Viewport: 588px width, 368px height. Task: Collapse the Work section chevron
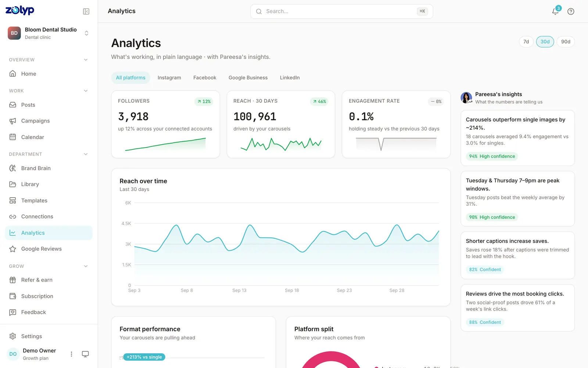pyautogui.click(x=86, y=91)
